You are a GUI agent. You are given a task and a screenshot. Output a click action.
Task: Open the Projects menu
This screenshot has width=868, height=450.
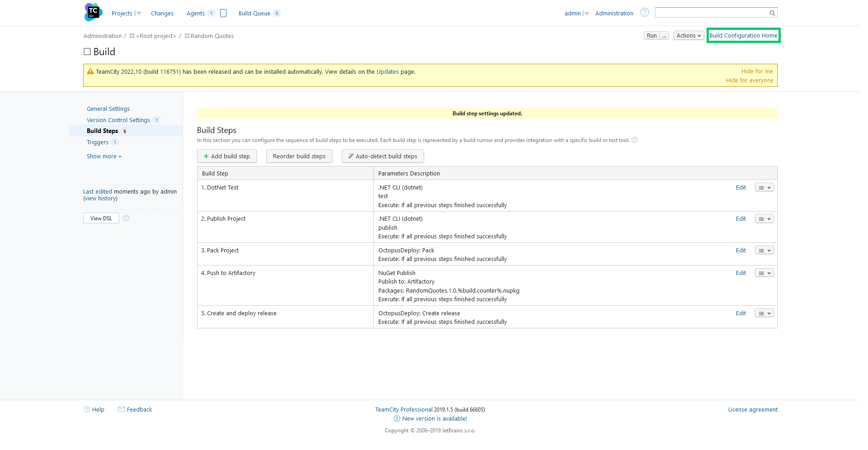click(x=122, y=14)
